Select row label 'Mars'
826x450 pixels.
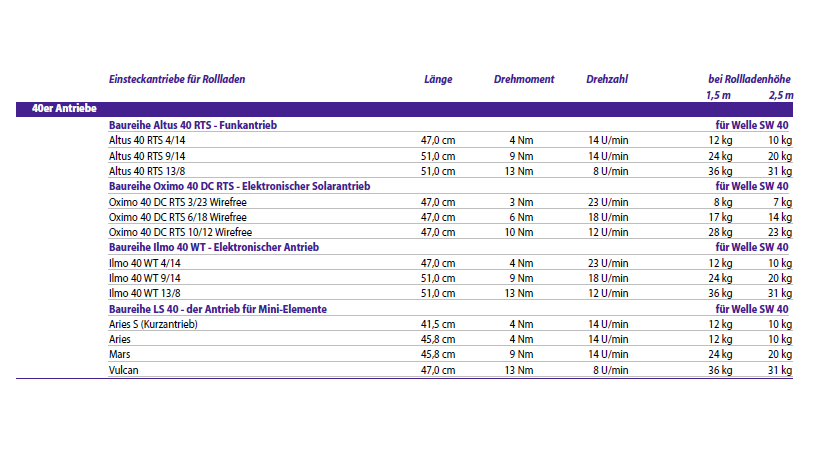(x=120, y=355)
